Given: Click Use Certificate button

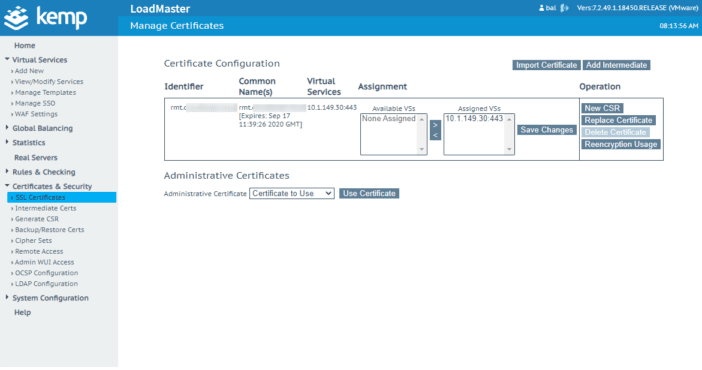Looking at the screenshot, I should [369, 194].
